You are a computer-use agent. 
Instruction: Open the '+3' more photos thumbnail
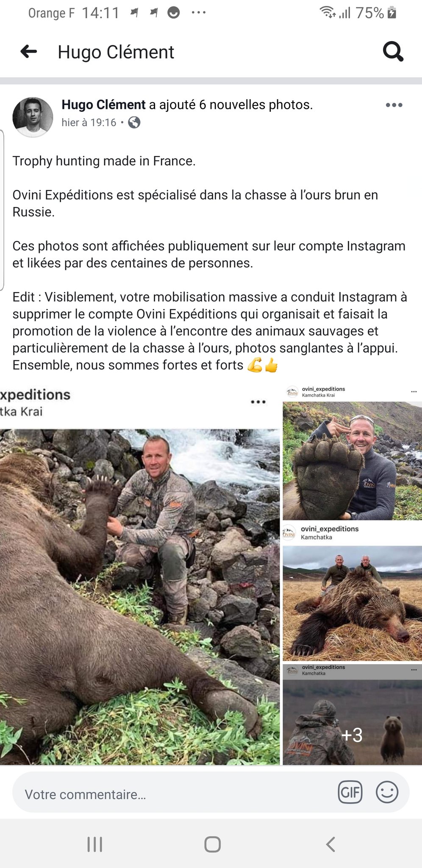[353, 715]
